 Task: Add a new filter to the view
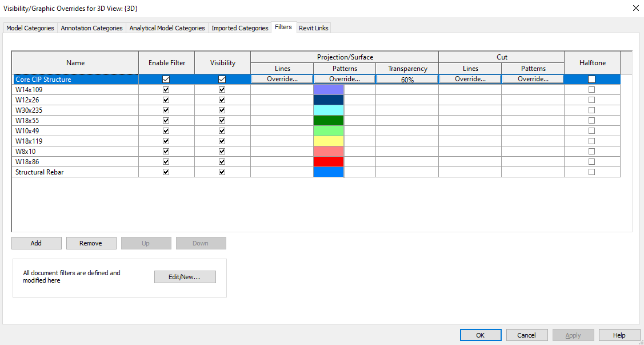(x=36, y=243)
